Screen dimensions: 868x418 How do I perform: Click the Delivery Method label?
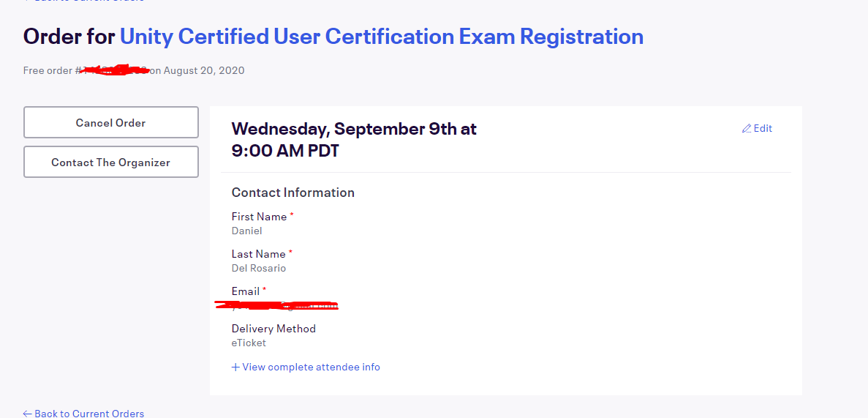click(x=273, y=329)
